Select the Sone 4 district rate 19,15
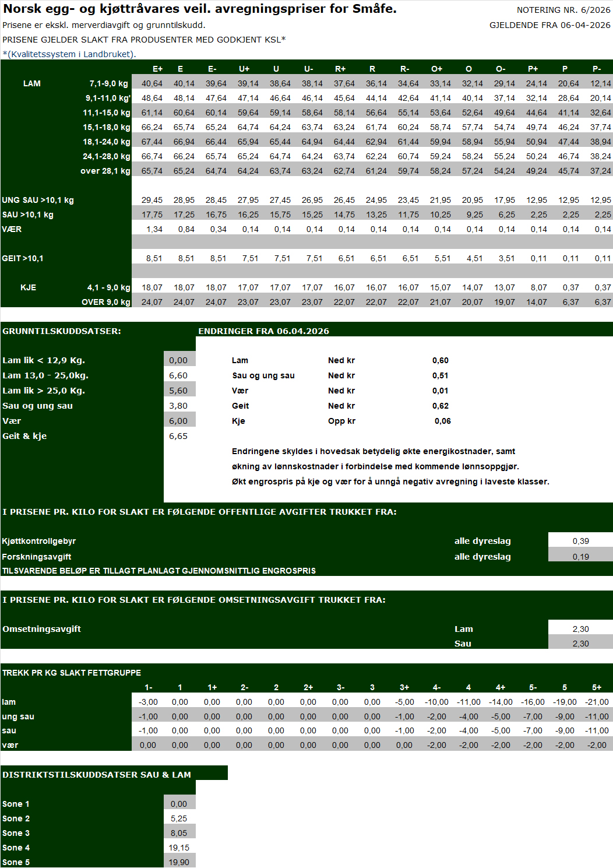 (x=179, y=848)
